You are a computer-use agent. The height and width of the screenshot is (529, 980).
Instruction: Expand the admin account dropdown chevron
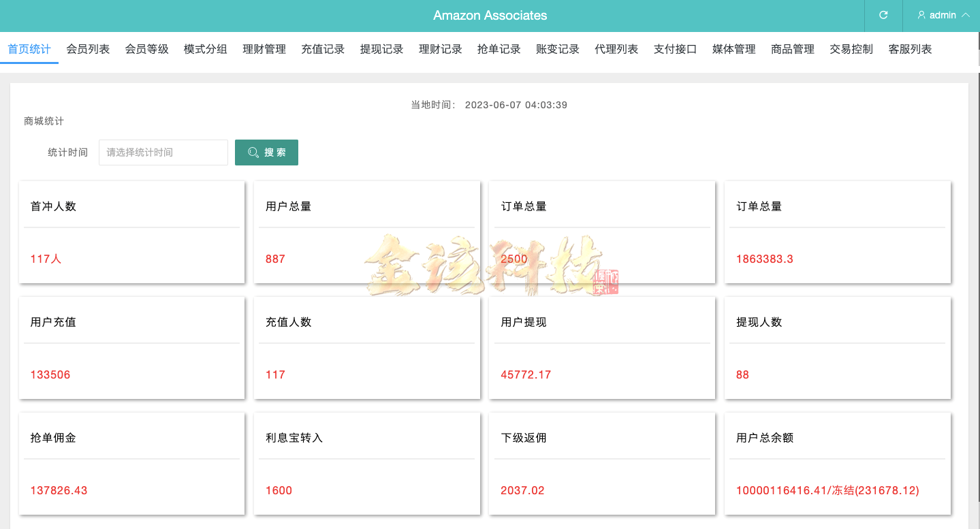(965, 15)
